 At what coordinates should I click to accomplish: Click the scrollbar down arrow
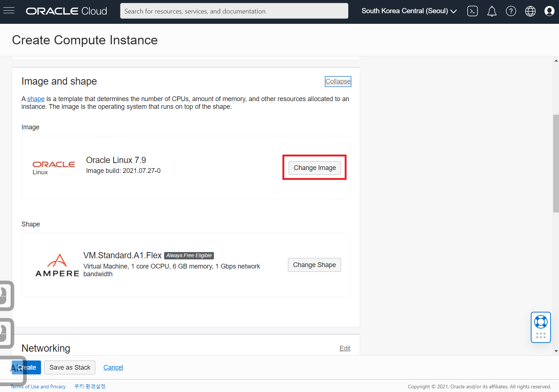pos(556,351)
